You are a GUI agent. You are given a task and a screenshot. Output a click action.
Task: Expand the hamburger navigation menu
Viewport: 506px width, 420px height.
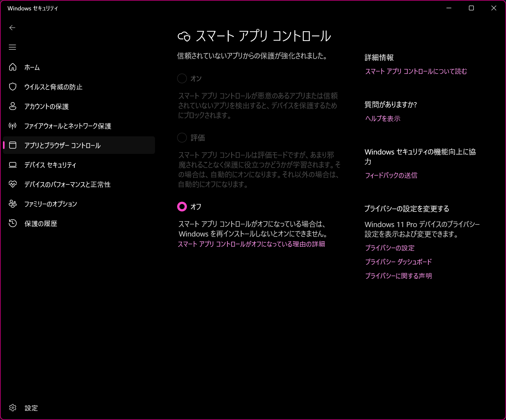point(12,47)
